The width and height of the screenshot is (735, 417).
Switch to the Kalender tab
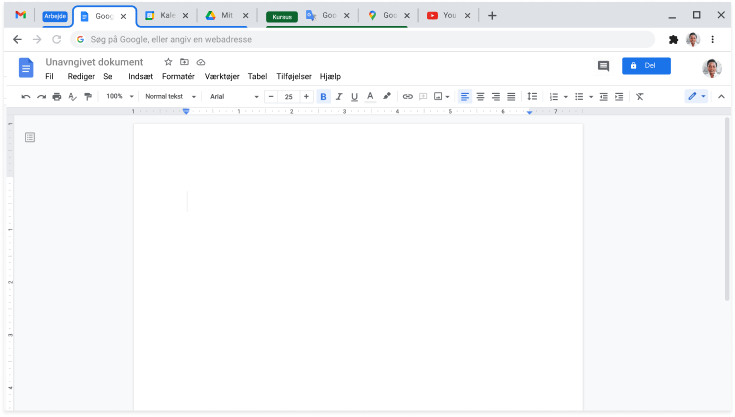pos(167,15)
